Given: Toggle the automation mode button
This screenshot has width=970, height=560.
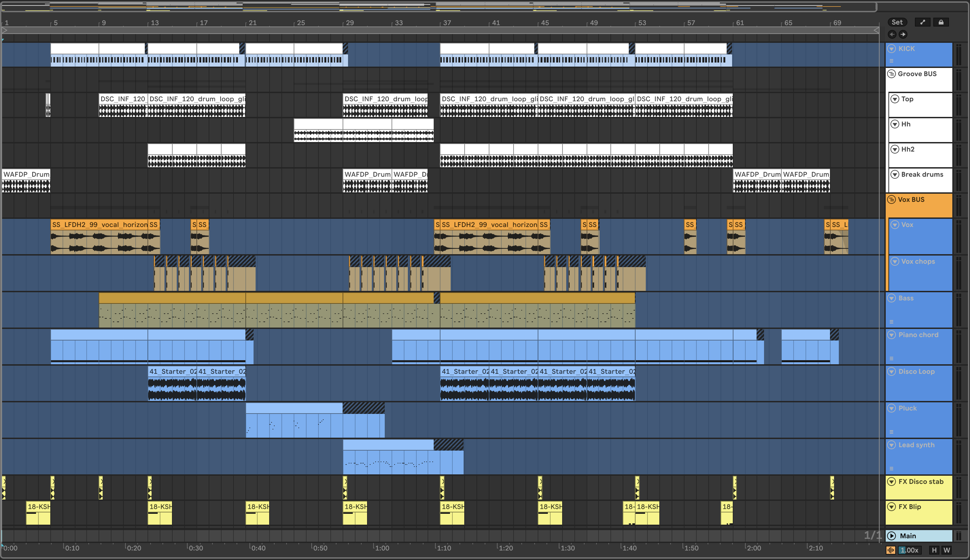Looking at the screenshot, I should click(x=922, y=22).
